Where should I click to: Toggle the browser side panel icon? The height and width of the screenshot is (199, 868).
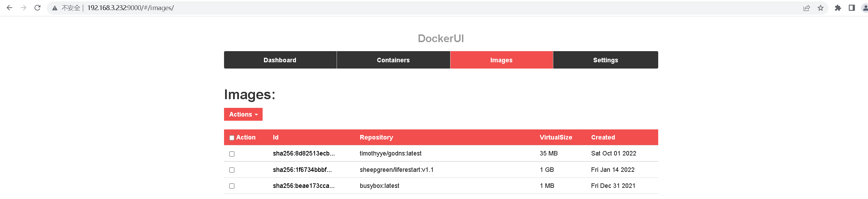[x=852, y=8]
